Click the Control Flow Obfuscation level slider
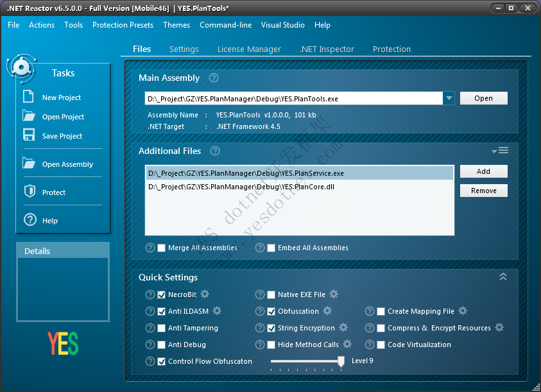This screenshot has width=541, height=392. [x=307, y=361]
